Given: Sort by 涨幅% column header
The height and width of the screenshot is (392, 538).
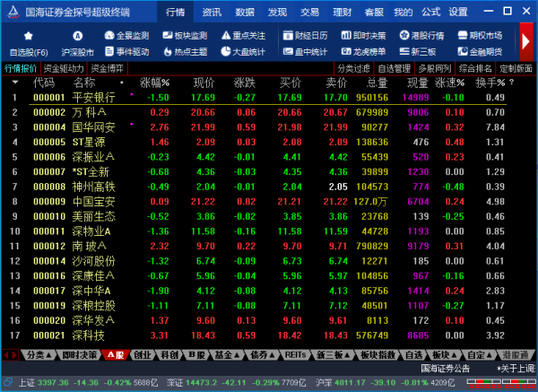Looking at the screenshot, I should pos(155,83).
